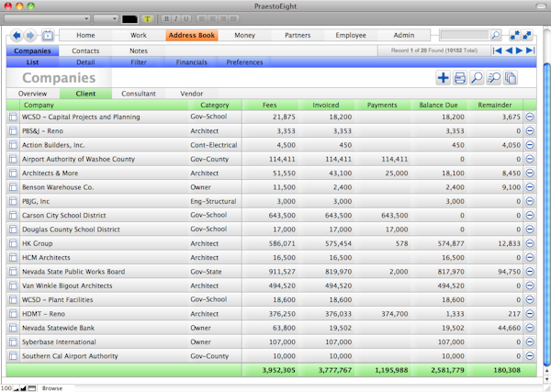This screenshot has width=551, height=392.
Task: Remove Nevada State Public Works Board minus icon
Action: [x=530, y=271]
